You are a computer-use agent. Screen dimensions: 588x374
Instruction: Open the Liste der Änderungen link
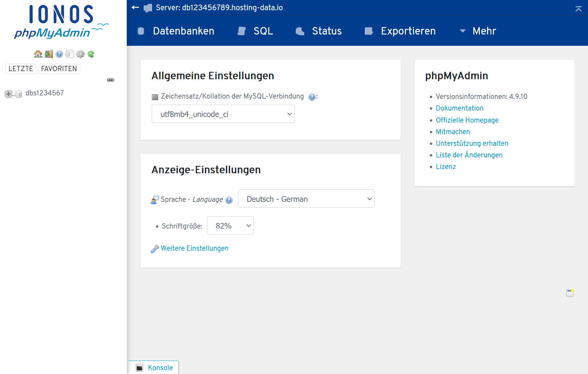(x=469, y=155)
